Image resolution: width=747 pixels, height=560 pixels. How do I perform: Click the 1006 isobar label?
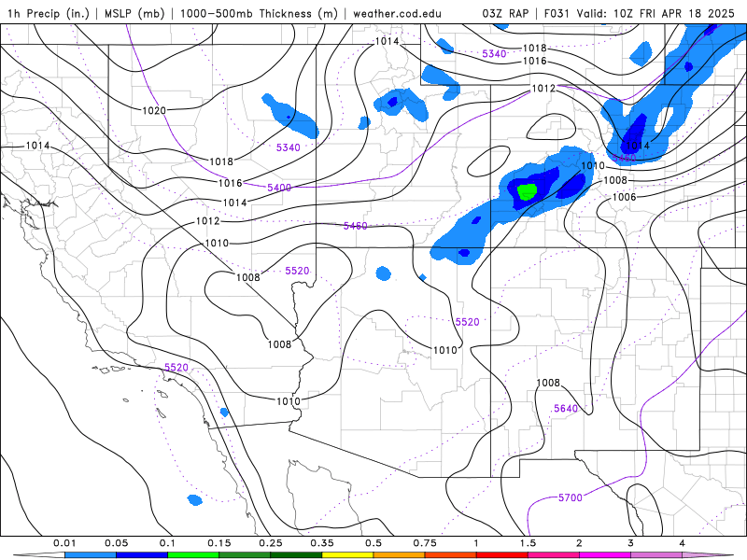624,197
